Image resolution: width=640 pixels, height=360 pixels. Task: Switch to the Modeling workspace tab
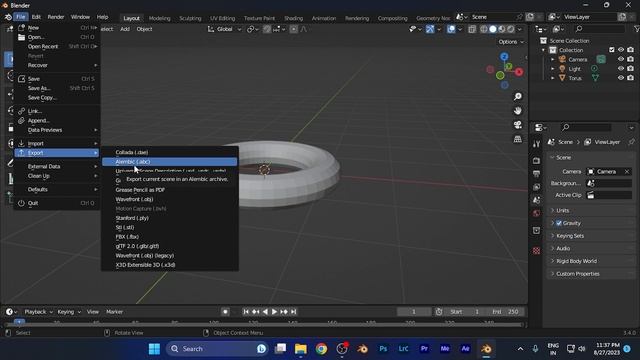coord(160,18)
